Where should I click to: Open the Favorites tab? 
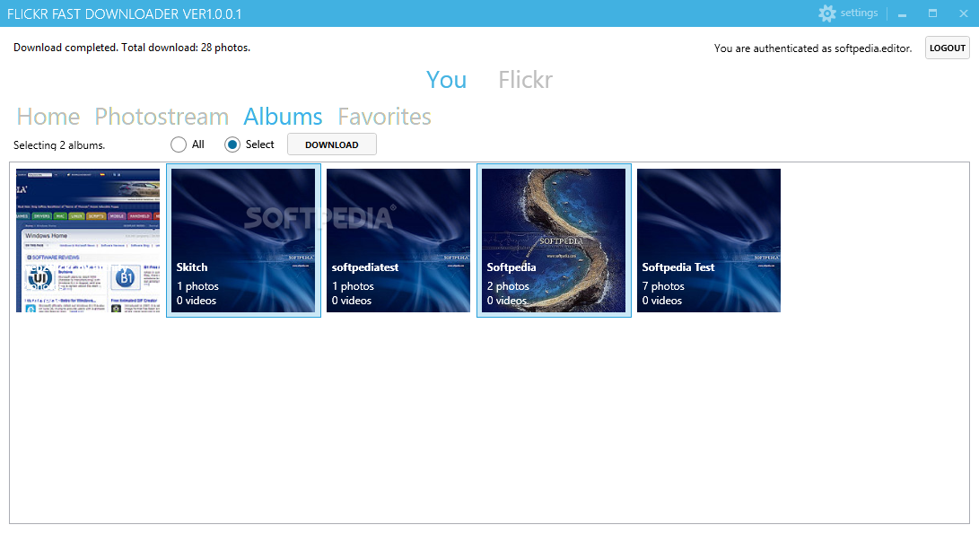[385, 117]
